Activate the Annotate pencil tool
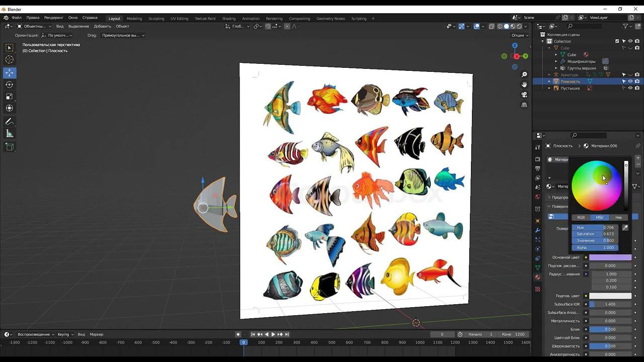The height and width of the screenshot is (362, 644). [9, 122]
